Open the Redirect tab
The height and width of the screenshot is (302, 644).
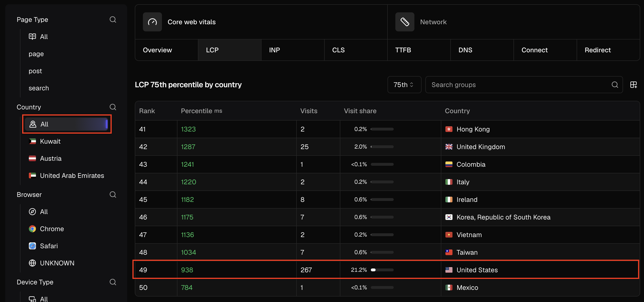point(608,50)
